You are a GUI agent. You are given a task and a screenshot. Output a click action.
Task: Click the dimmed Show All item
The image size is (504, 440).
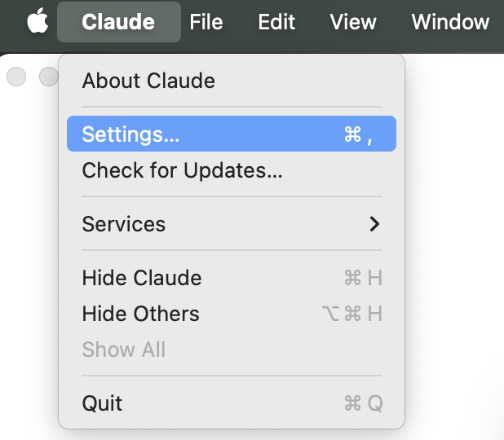point(124,350)
